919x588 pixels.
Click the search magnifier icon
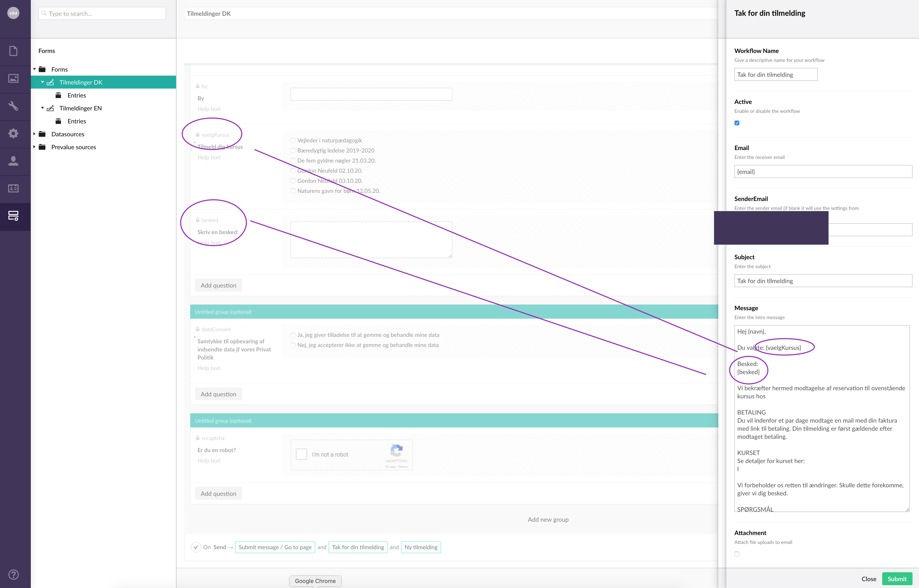click(44, 13)
